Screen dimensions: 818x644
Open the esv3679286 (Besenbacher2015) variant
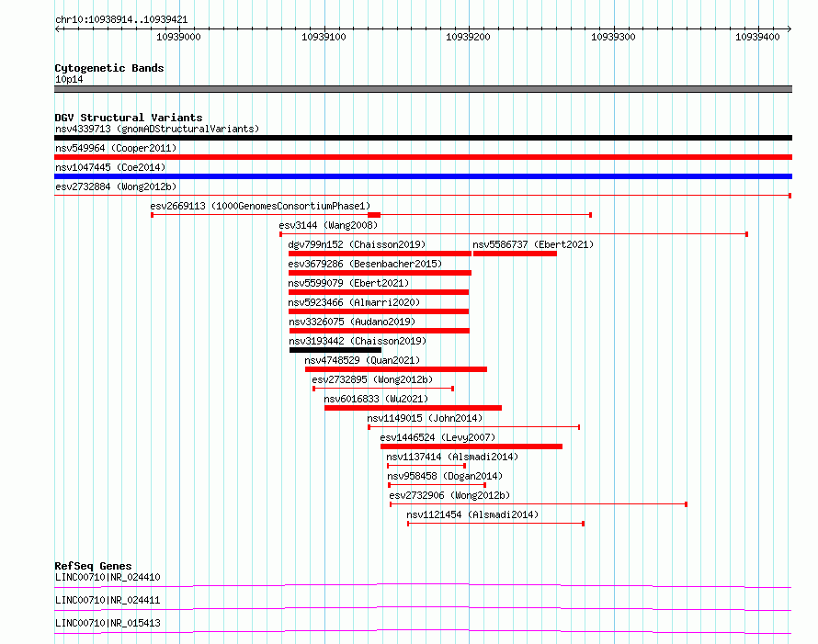click(365, 264)
